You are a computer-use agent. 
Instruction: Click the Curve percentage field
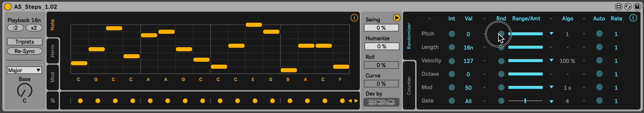click(381, 84)
